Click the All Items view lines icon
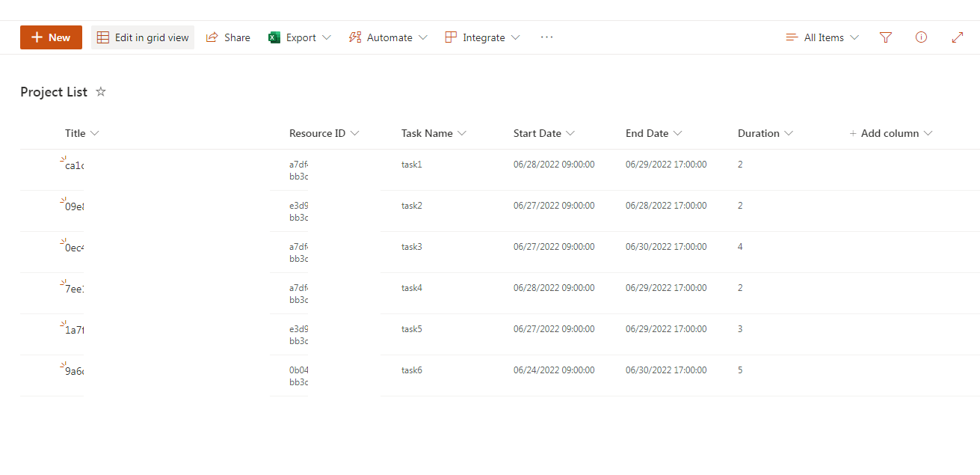 [792, 37]
